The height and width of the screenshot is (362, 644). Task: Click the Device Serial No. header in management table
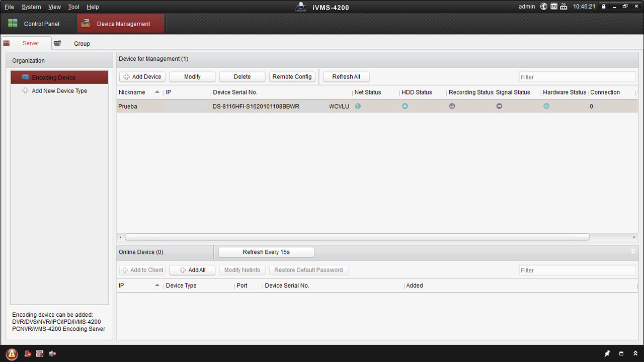(281, 93)
